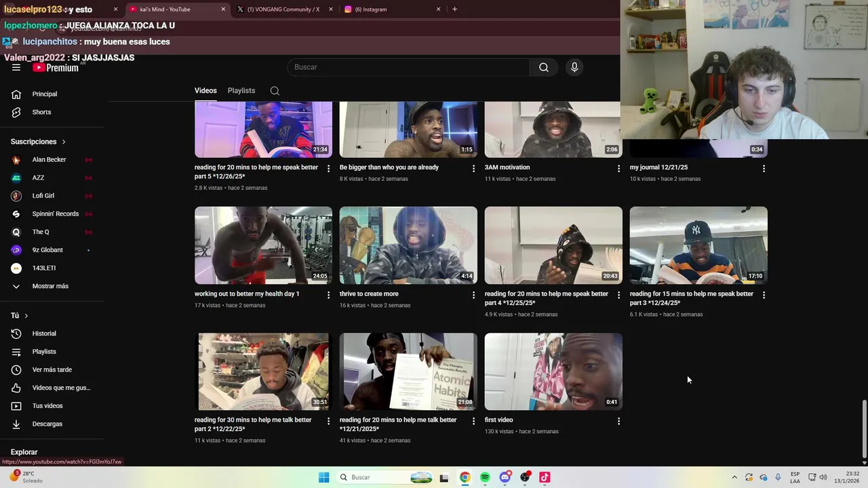Search within the channel using the magnifier
868x488 pixels.
[275, 91]
